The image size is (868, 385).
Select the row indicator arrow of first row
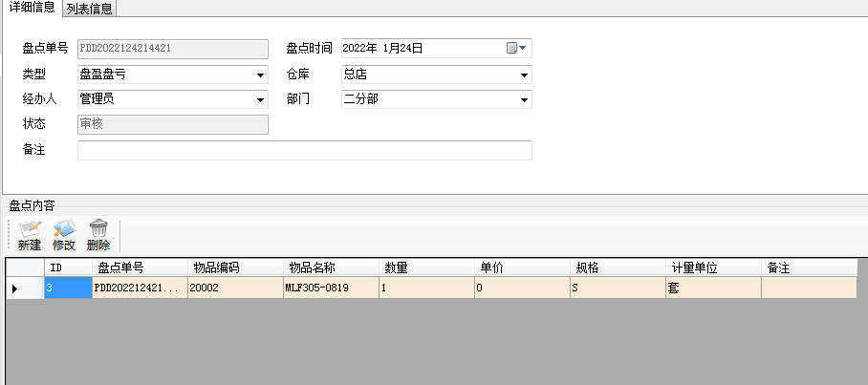[x=15, y=287]
